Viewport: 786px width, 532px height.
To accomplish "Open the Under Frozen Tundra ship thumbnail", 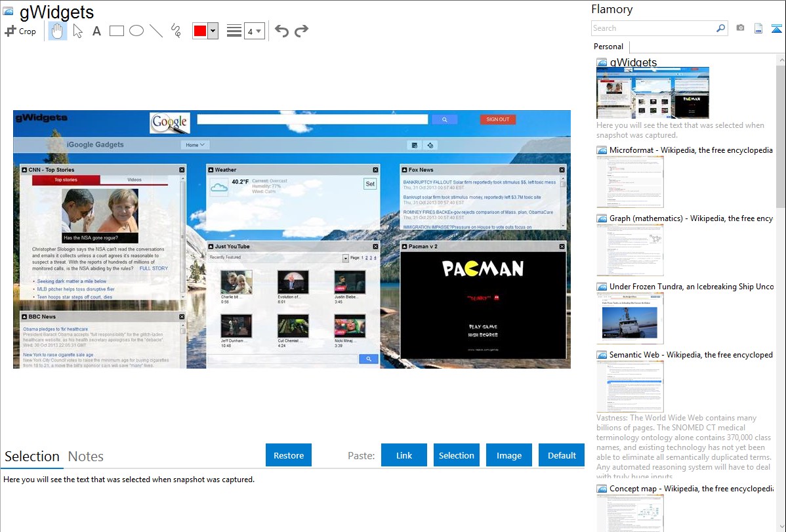I will pos(630,318).
